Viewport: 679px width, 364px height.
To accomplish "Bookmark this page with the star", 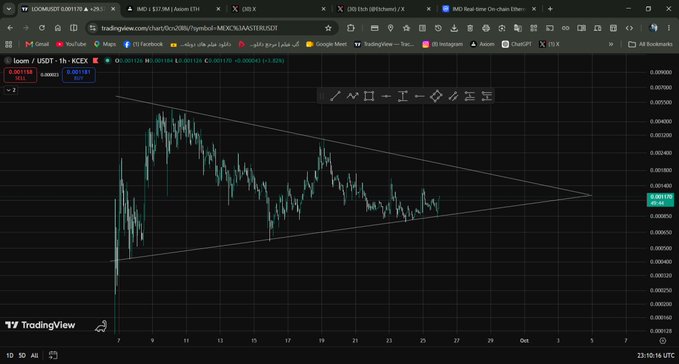I will (328, 28).
